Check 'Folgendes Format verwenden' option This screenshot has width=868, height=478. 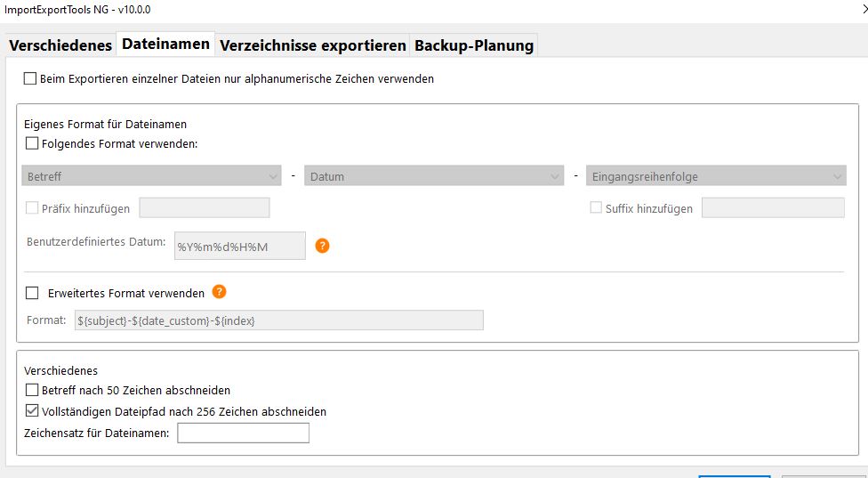tap(33, 142)
